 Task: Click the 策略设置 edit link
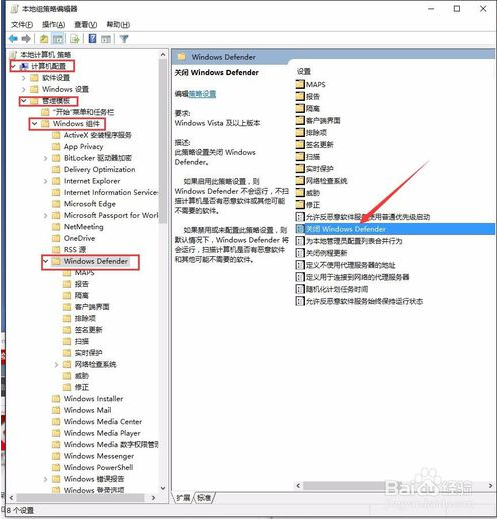202,94
